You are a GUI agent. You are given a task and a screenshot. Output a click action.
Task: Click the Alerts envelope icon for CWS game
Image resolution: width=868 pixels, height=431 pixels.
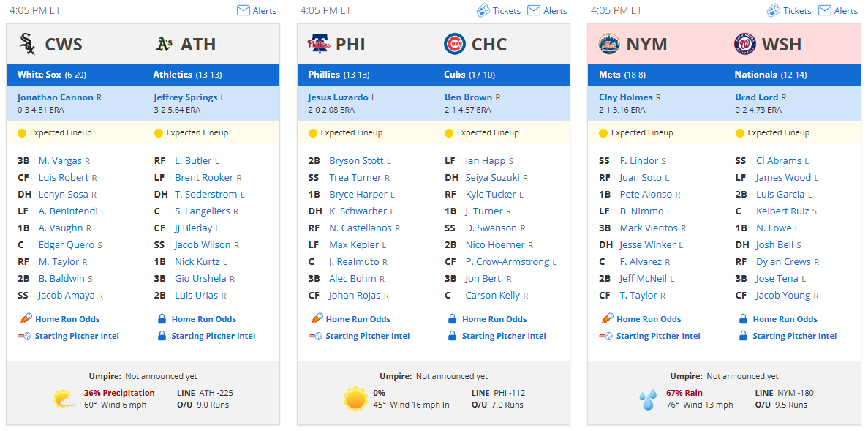(x=243, y=10)
